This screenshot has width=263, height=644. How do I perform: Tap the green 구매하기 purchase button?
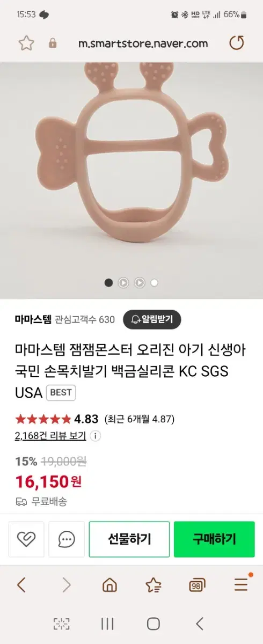pos(214,539)
